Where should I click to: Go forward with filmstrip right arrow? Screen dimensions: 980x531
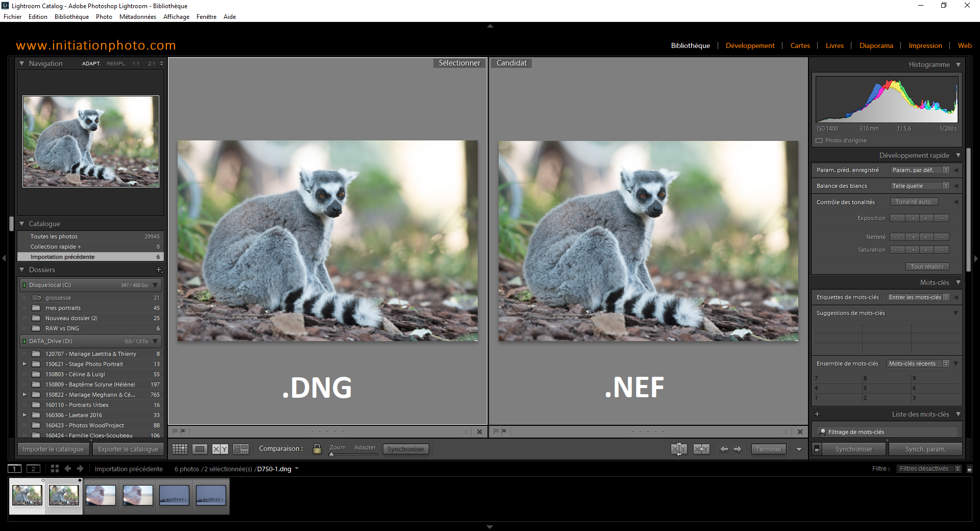80,469
